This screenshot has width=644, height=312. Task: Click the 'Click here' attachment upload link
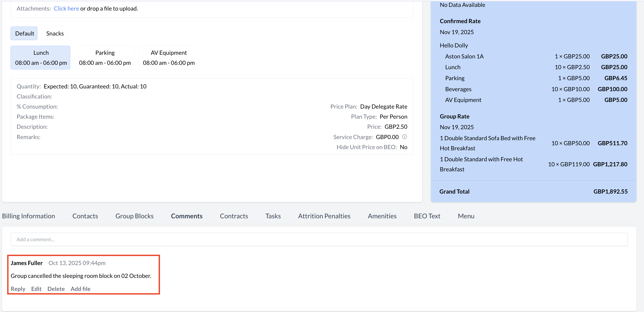66,8
